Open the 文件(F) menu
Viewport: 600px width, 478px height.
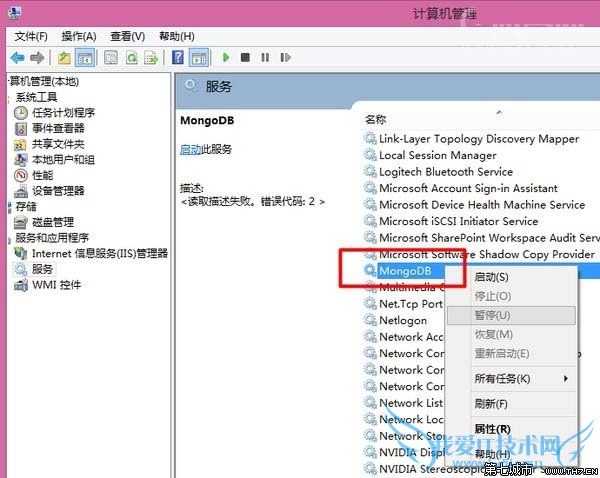[31, 36]
